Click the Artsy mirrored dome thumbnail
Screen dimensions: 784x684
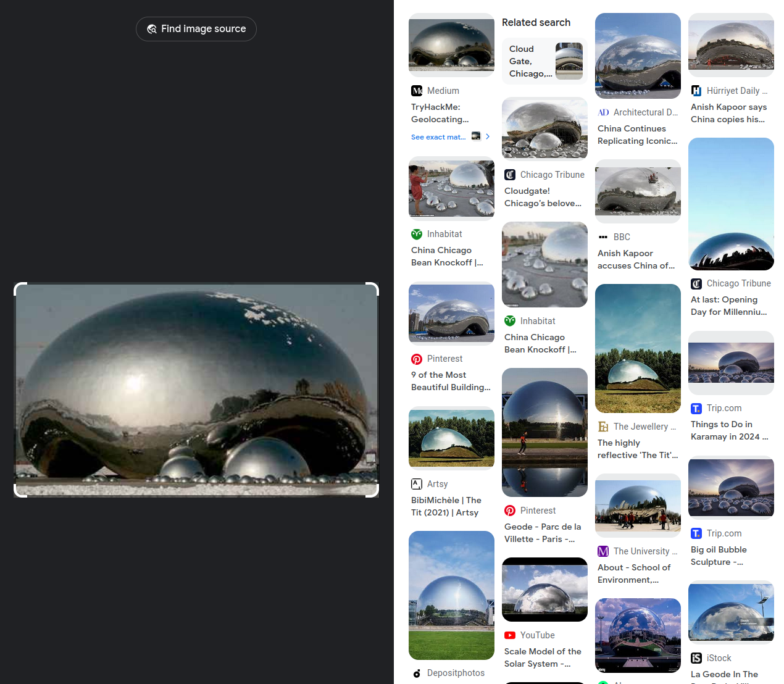[451, 438]
